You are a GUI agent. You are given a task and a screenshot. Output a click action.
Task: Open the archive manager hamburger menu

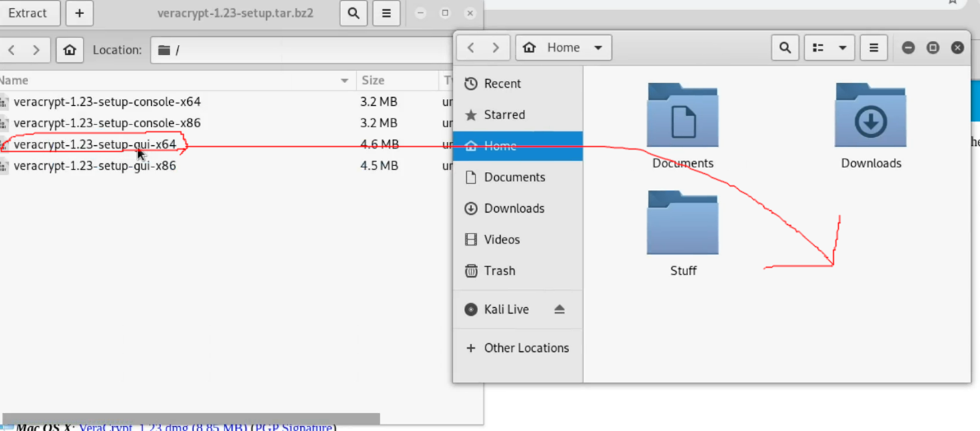tap(387, 12)
